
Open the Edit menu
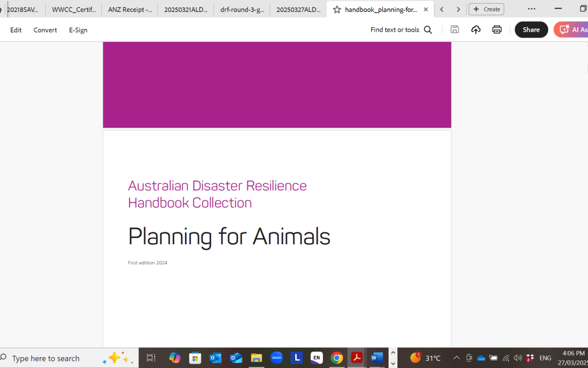(x=16, y=30)
